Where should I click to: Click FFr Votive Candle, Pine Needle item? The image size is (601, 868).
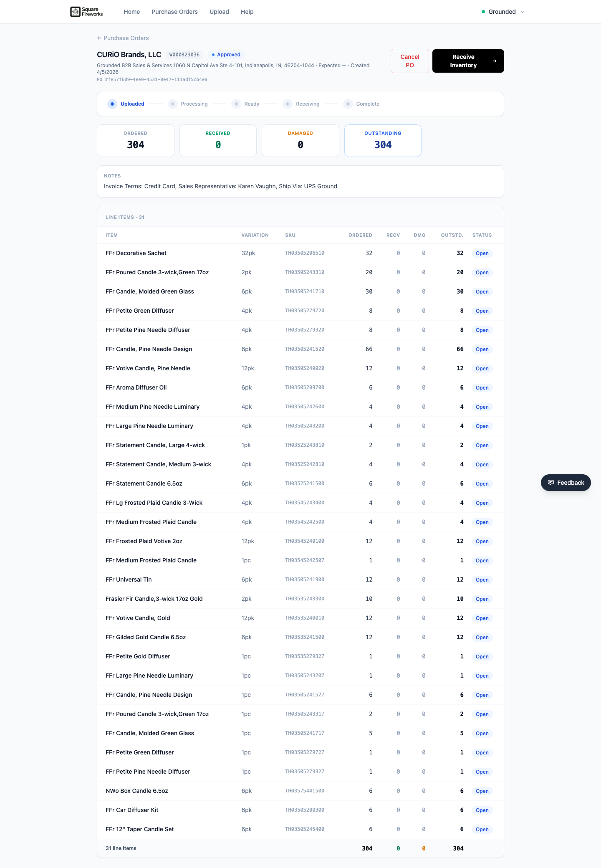(148, 368)
